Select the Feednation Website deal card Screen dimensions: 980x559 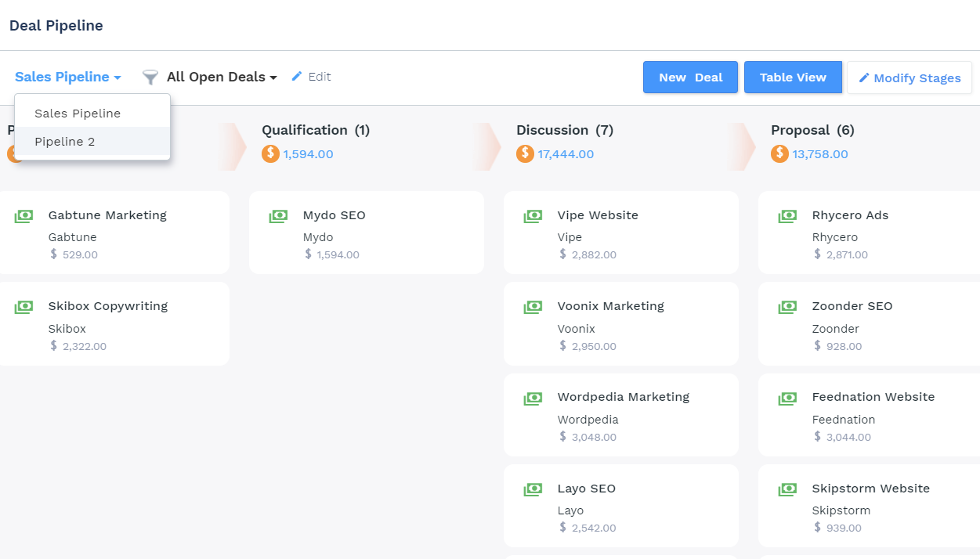click(870, 415)
